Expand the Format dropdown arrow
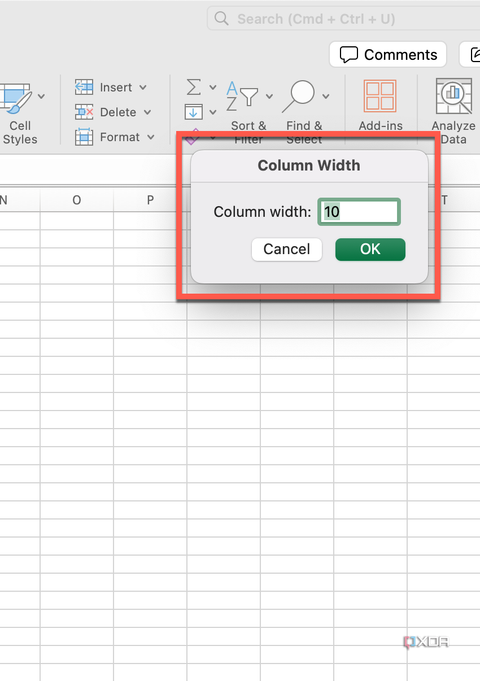Screen dimensions: 480x681 151,137
